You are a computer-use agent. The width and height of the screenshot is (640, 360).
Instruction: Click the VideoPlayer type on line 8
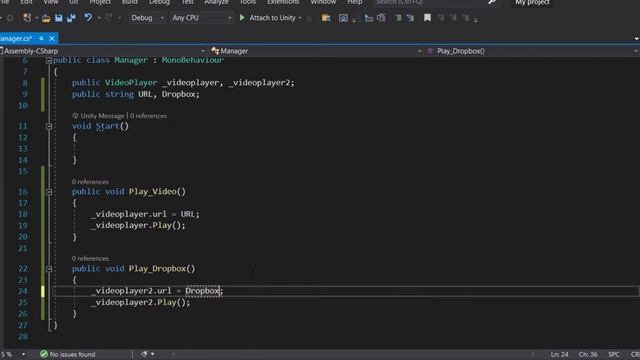click(x=131, y=83)
